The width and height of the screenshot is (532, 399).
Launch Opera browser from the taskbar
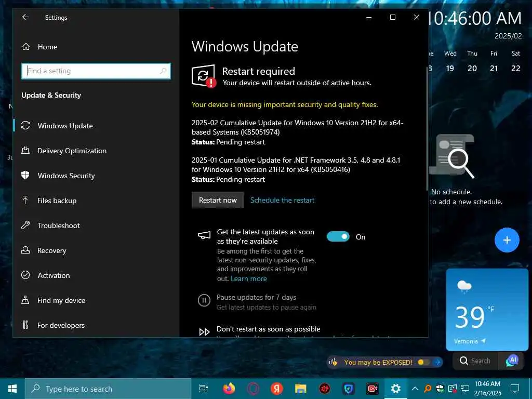[x=253, y=389]
